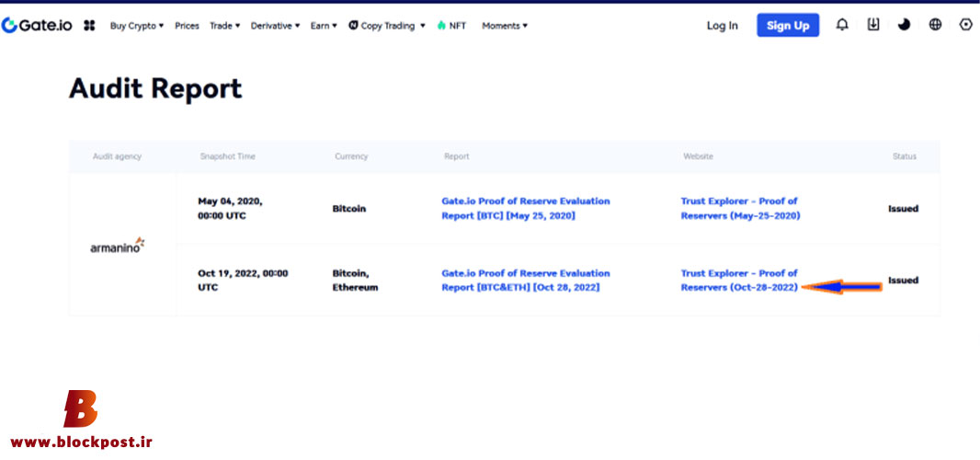
Task: Click the Website column header
Action: point(698,156)
